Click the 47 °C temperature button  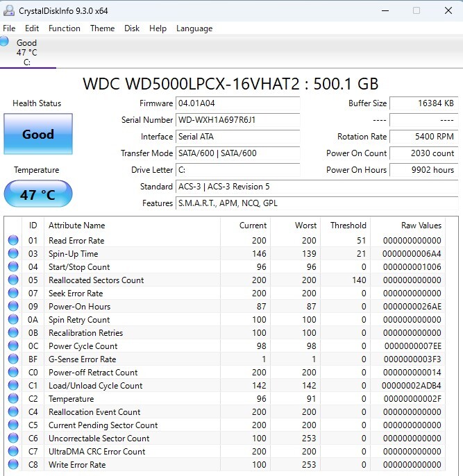(x=38, y=194)
